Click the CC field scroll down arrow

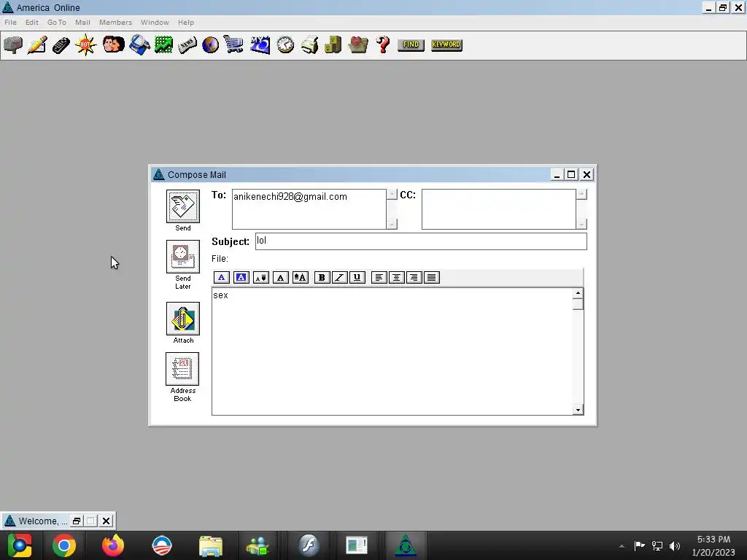tap(581, 224)
